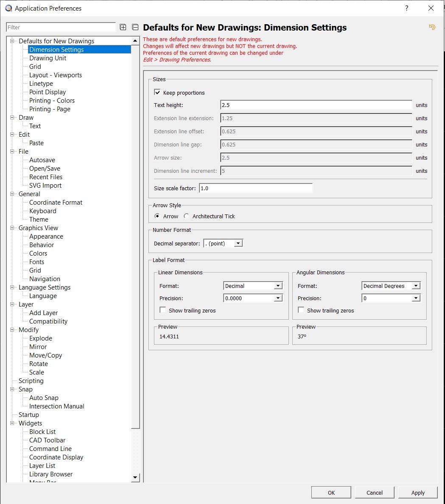Select Drawing Unit in the tree
Viewport: 445px width, 504px height.
click(x=48, y=58)
